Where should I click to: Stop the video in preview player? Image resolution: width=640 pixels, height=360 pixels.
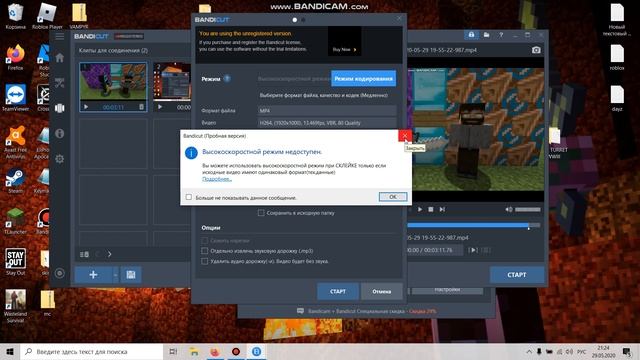point(431,209)
